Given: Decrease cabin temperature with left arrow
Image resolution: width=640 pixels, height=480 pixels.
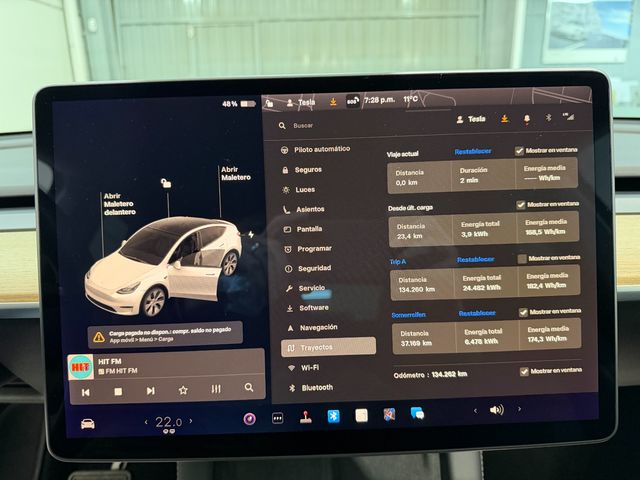Looking at the screenshot, I should pos(146,422).
